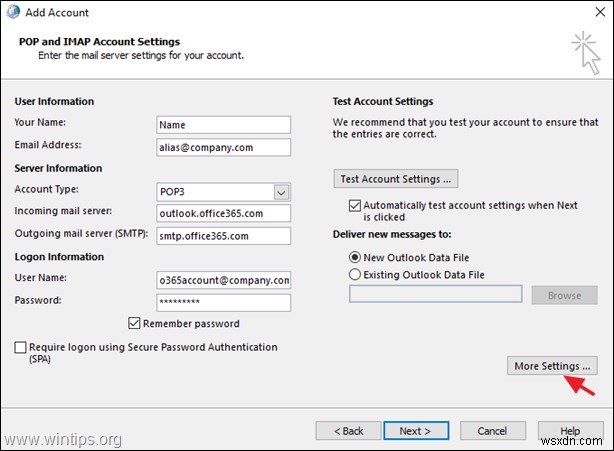614x451 pixels.
Task: Enable Secure Password Authentication (SPA) checkbox
Action: (x=21, y=348)
